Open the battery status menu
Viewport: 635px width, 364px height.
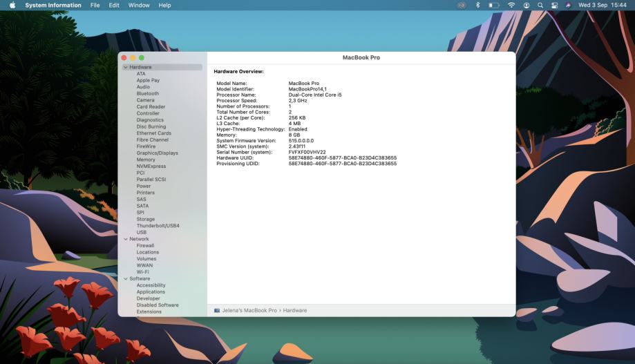point(494,5)
